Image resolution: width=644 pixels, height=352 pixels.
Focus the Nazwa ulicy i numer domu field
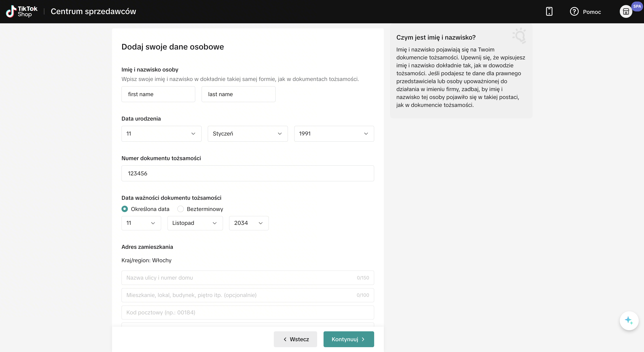[x=248, y=278]
